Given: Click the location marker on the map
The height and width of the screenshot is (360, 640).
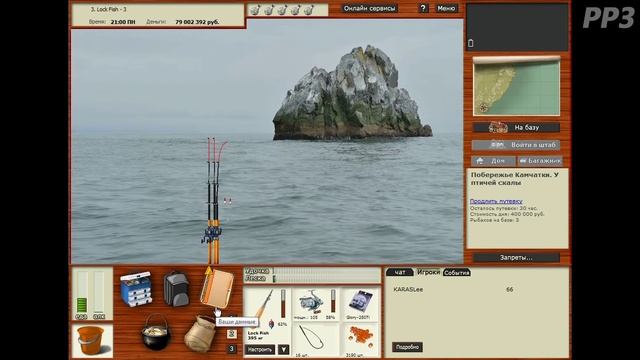Looking at the screenshot, I should (x=484, y=108).
